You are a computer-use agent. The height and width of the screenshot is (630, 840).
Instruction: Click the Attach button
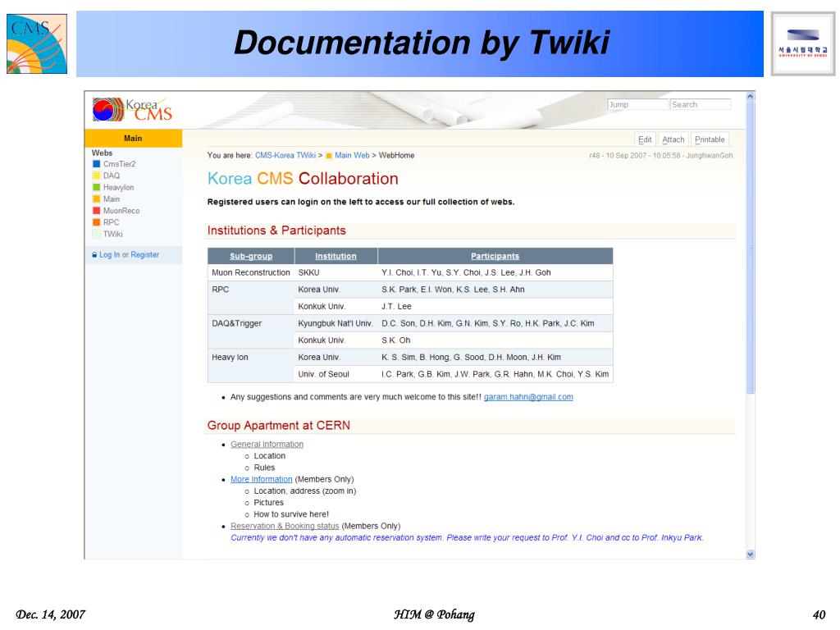[673, 139]
